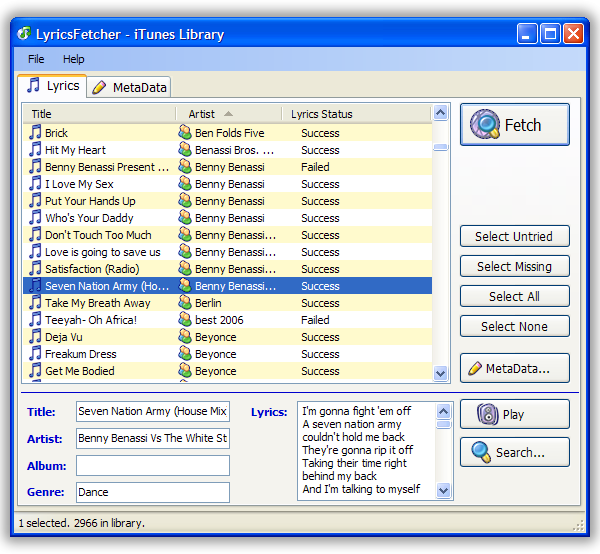Click Select Untried button
Image resolution: width=600 pixels, height=554 pixels.
515,236
